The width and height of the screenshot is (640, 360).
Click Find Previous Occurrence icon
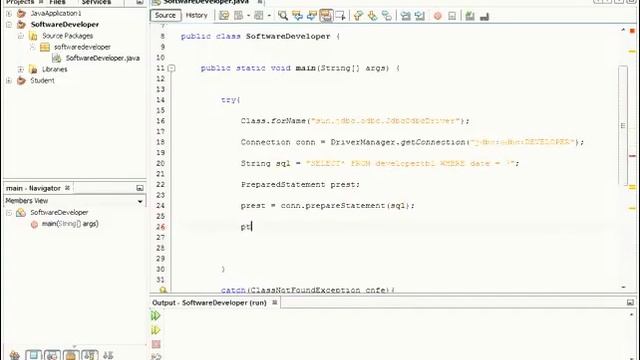[x=297, y=16]
